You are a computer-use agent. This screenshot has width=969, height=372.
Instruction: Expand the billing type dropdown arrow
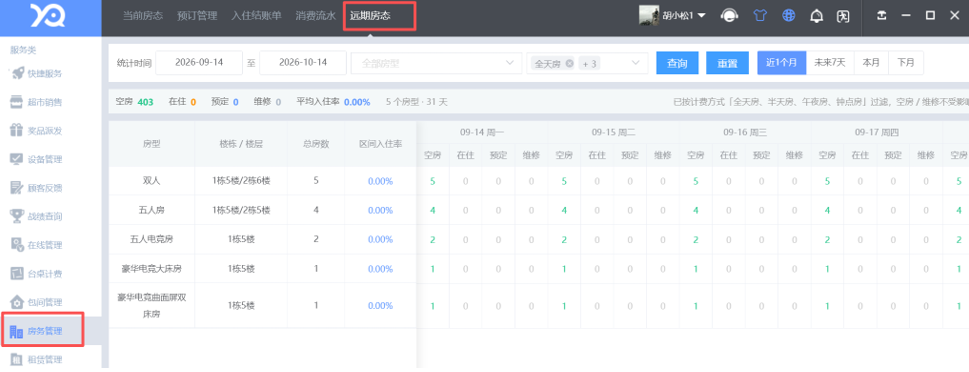[635, 63]
